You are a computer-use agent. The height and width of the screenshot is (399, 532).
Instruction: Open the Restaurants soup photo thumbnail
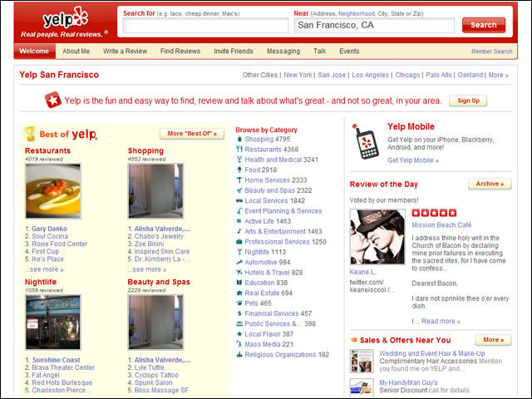tap(53, 191)
